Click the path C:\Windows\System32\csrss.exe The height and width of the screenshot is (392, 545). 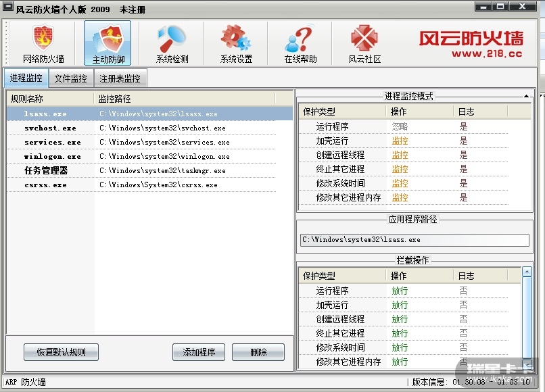(x=158, y=185)
